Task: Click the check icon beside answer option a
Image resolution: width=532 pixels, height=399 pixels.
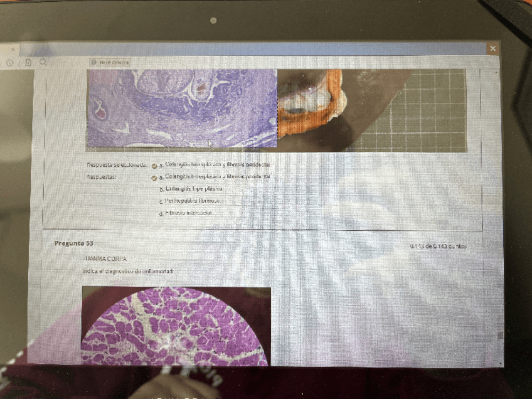Action: pos(154,178)
